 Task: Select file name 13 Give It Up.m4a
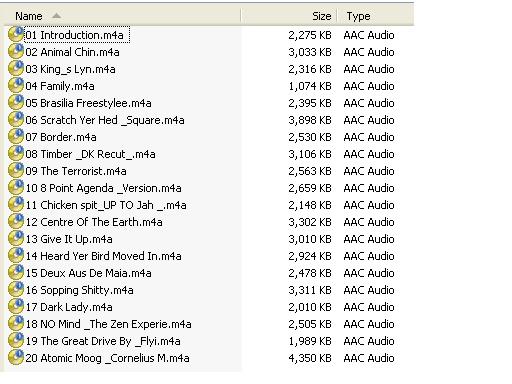click(x=69, y=239)
